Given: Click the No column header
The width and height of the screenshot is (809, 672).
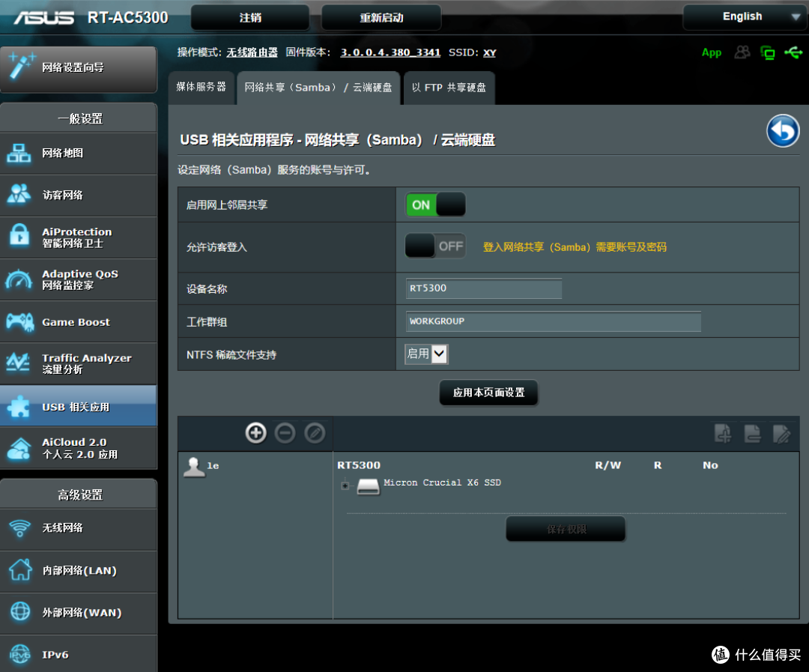Looking at the screenshot, I should tap(710, 465).
